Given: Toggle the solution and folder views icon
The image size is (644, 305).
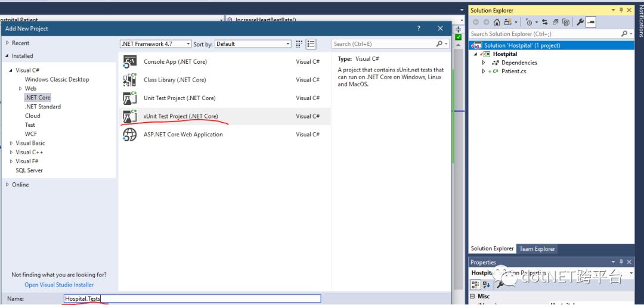Looking at the screenshot, I should [x=508, y=22].
